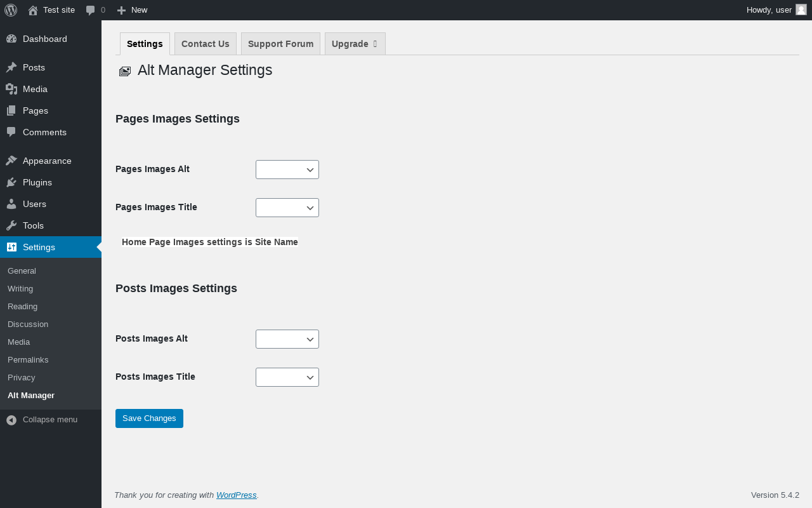This screenshot has width=812, height=508.
Task: Click the Test site name link
Action: [59, 10]
